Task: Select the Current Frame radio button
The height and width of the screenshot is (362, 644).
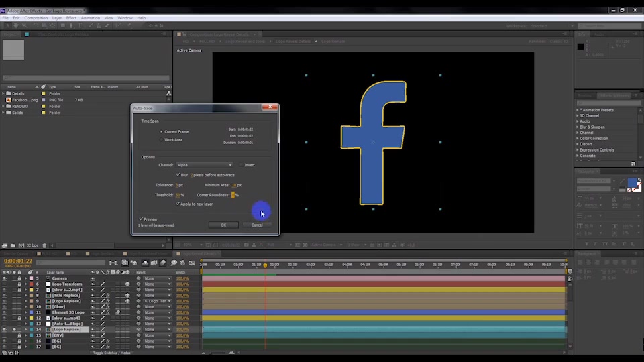Action: point(161,132)
